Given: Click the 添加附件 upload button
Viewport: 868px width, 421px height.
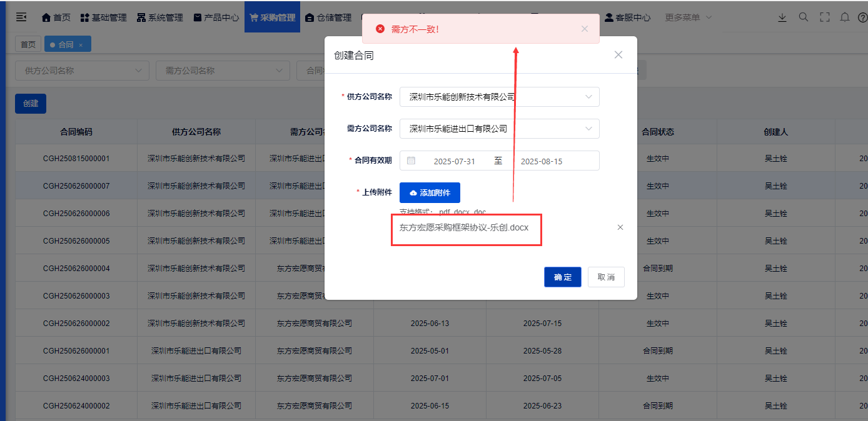Looking at the screenshot, I should (x=430, y=192).
